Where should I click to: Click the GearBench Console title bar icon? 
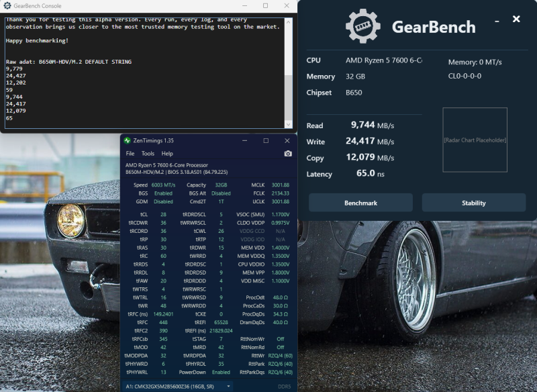click(x=7, y=6)
